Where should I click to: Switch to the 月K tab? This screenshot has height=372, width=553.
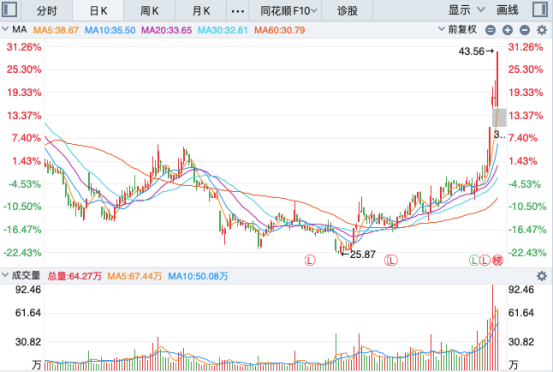pos(201,11)
